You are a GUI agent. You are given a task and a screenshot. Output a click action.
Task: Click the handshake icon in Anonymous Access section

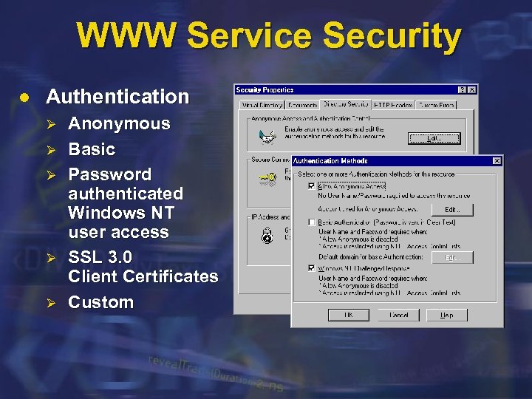click(267, 137)
